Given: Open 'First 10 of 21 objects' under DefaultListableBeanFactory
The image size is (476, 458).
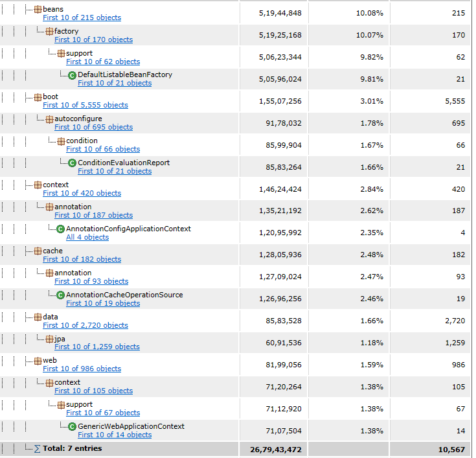Looking at the screenshot, I should 115,83.
